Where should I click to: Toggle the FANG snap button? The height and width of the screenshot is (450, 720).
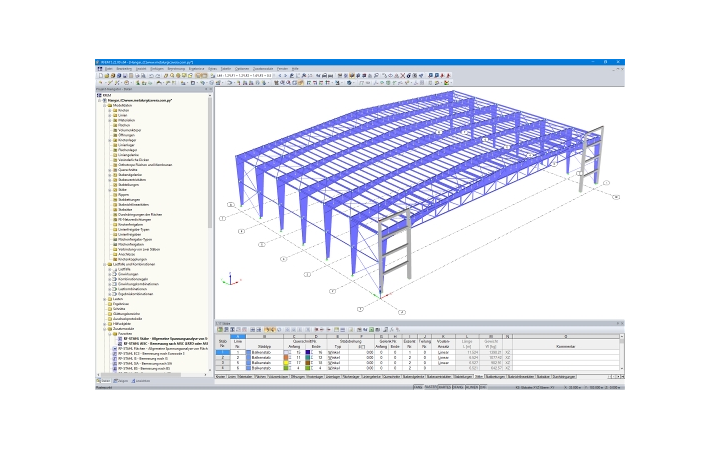click(x=417, y=387)
